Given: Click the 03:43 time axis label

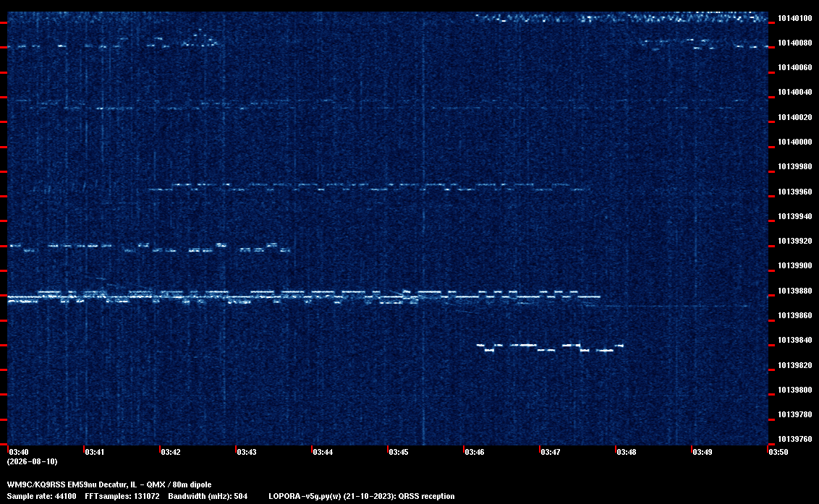Looking at the screenshot, I should point(247,452).
